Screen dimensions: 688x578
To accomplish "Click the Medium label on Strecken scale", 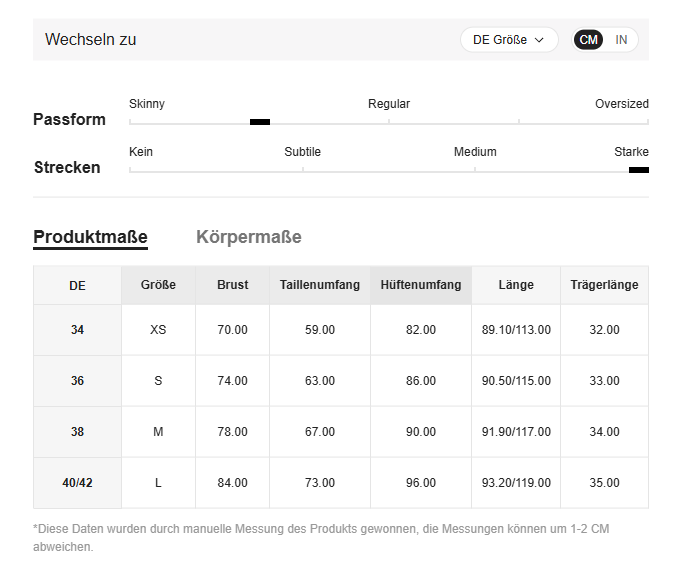I will click(x=475, y=152).
